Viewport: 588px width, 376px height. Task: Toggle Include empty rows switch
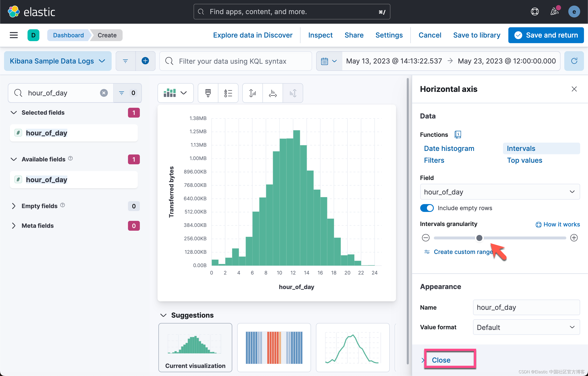[x=427, y=208]
